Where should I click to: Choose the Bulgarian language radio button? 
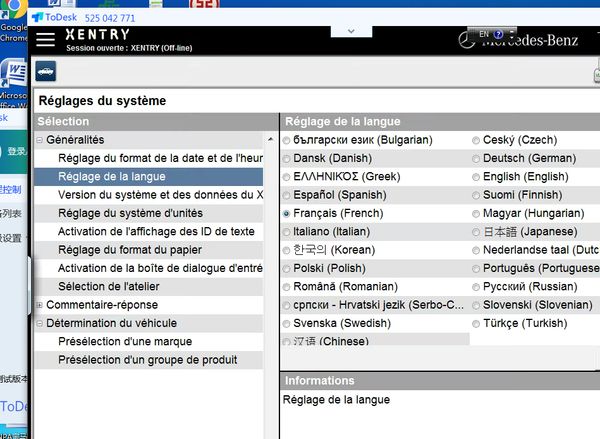(x=286, y=140)
